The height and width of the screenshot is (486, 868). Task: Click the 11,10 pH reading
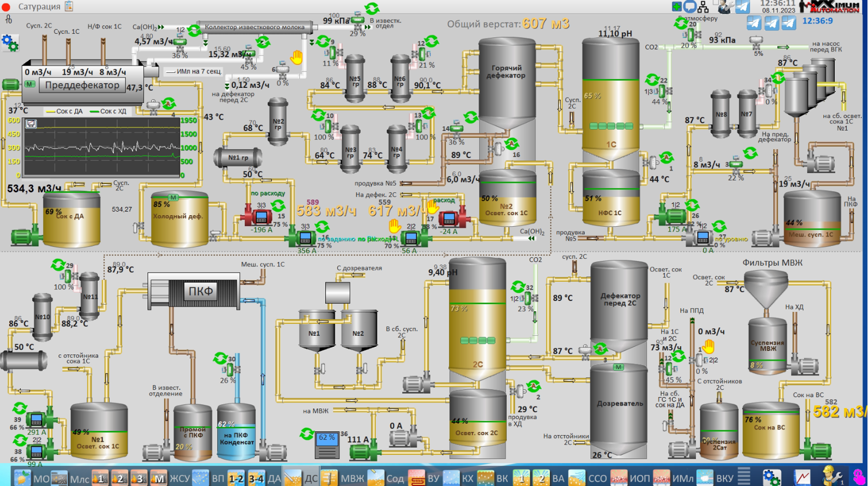[x=615, y=34]
